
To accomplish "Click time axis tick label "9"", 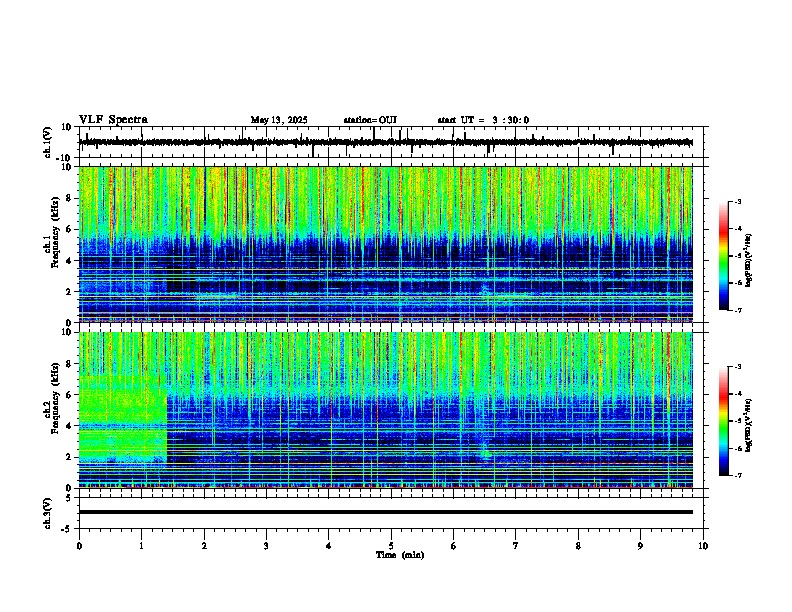I will click(x=640, y=546).
